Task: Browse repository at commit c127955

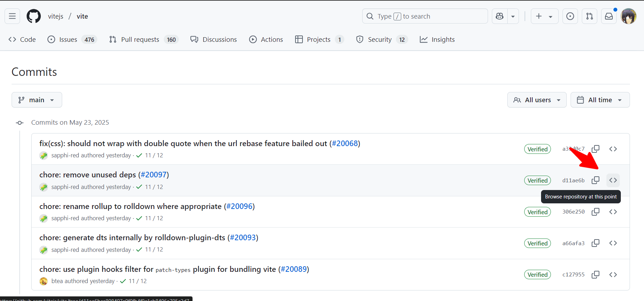Action: point(613,274)
